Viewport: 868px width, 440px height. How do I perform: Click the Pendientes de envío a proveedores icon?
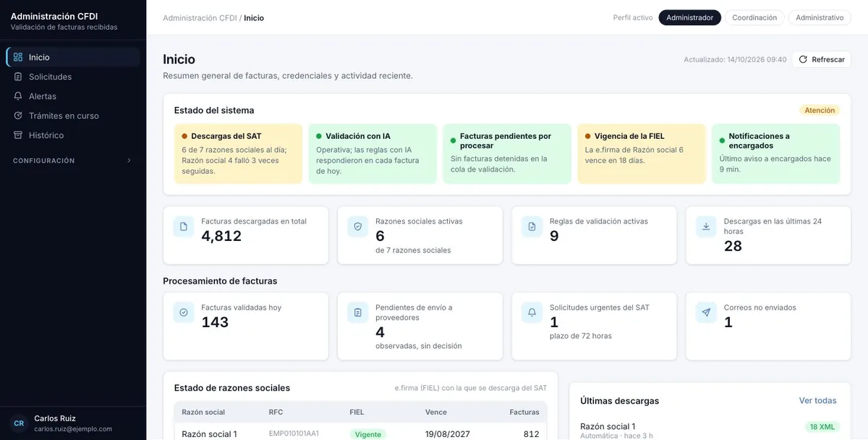coord(358,313)
